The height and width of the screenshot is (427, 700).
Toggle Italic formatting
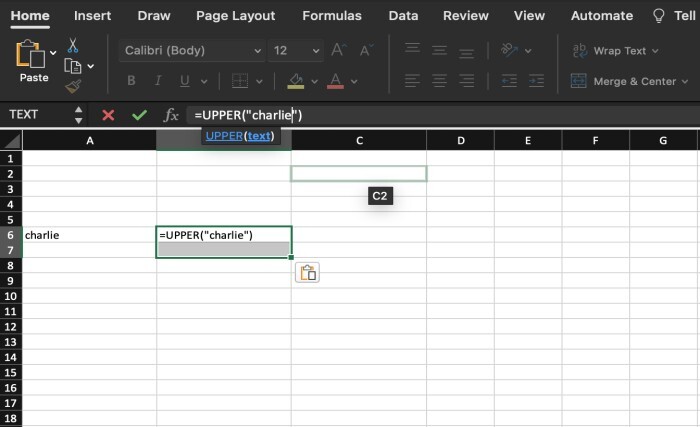point(158,80)
